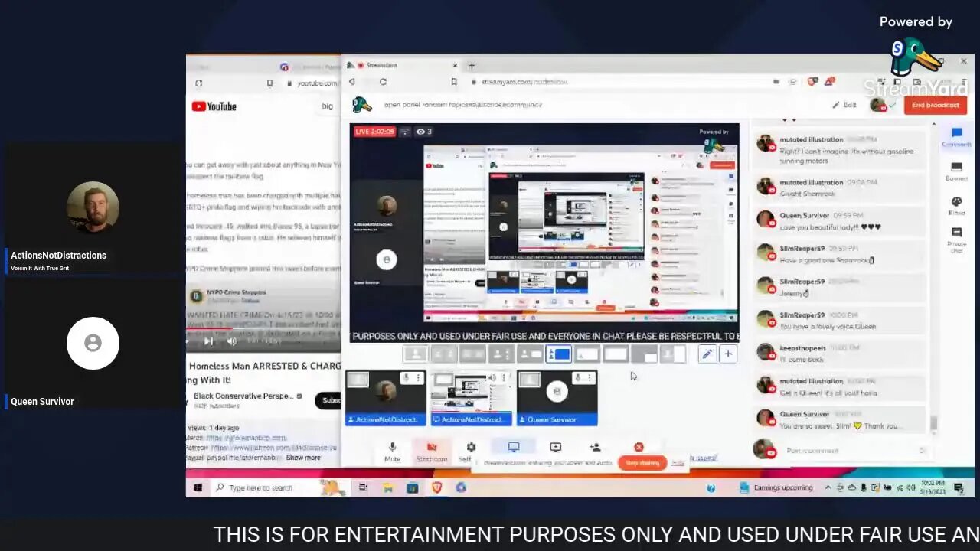Open the invite guests icon
980x551 pixels.
click(595, 447)
